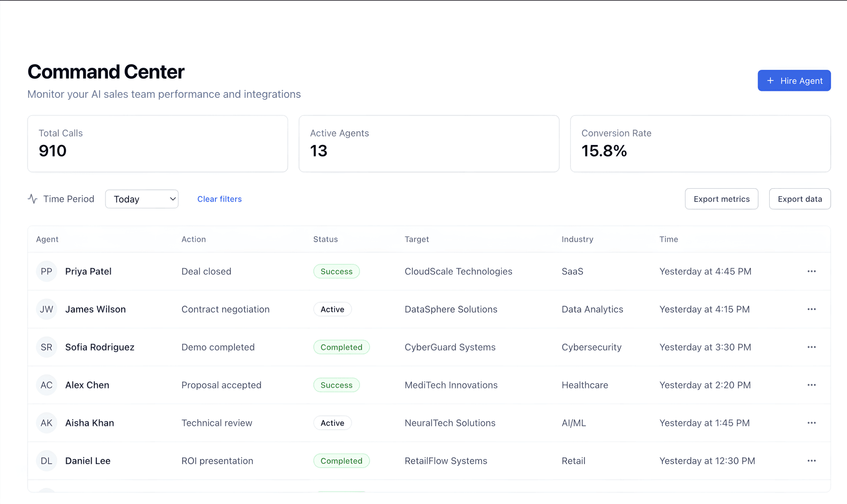Open more options for Alex Chen's row
The image size is (847, 504).
tap(811, 385)
